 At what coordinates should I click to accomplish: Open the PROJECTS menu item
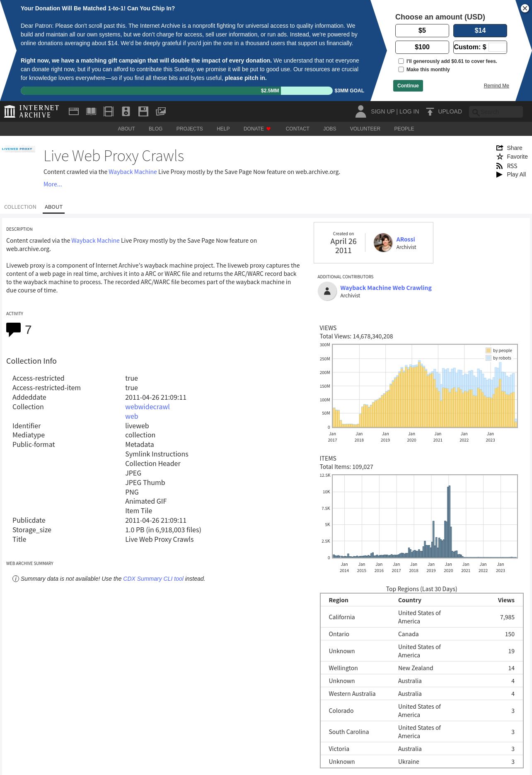pyautogui.click(x=189, y=129)
